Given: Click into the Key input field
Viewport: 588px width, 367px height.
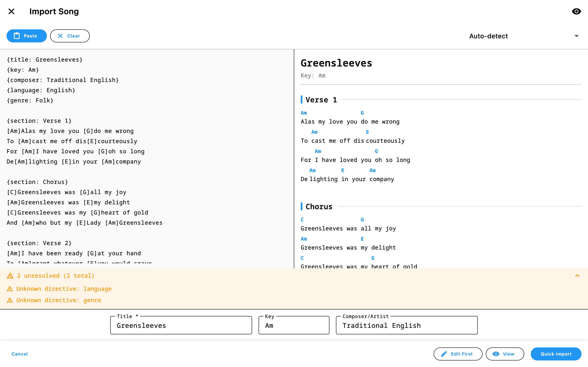Looking at the screenshot, I should pyautogui.click(x=294, y=325).
